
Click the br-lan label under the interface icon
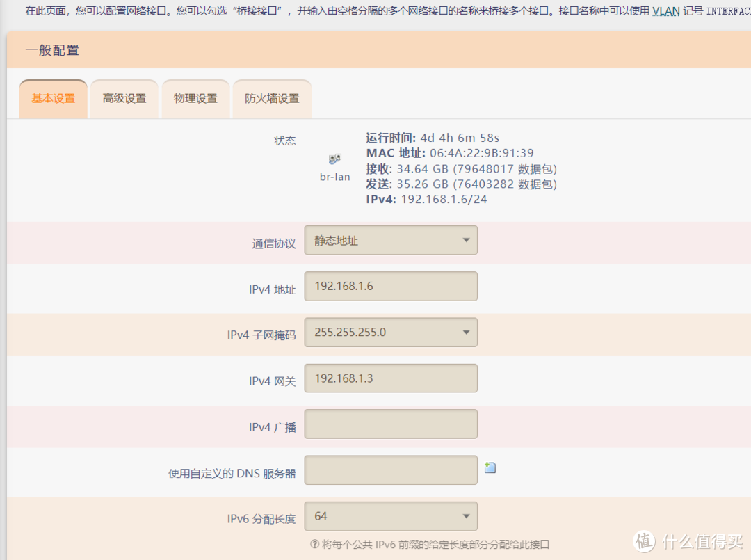(x=334, y=177)
